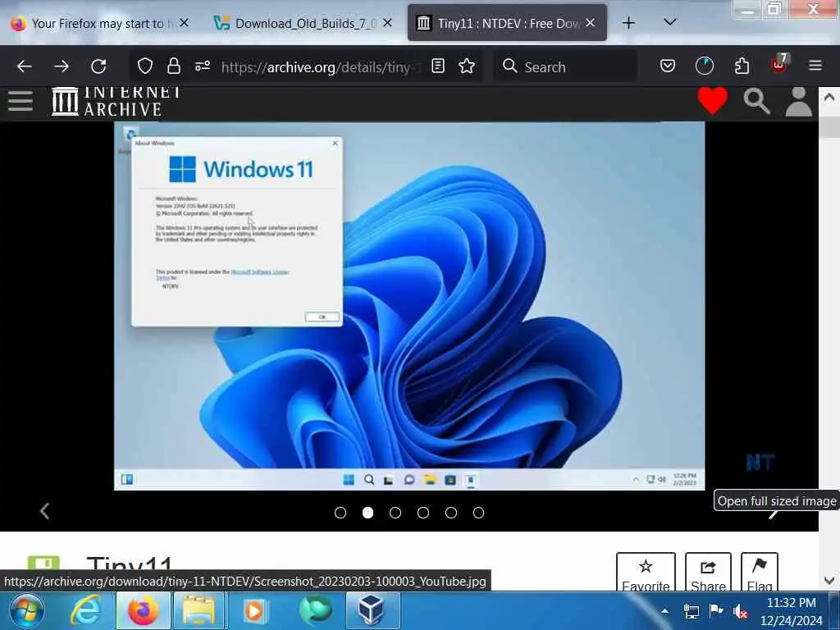Show previous carousel image arrow
840x630 pixels.
coord(45,510)
